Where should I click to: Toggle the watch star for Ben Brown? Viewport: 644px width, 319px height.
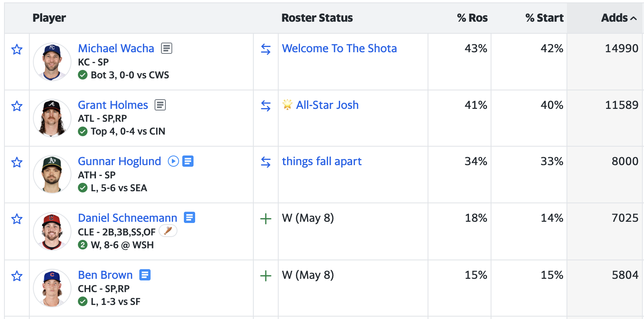[x=17, y=276]
